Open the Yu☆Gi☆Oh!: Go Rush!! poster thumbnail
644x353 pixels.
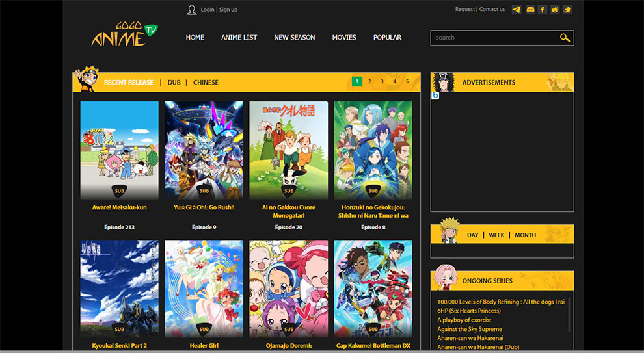point(204,150)
